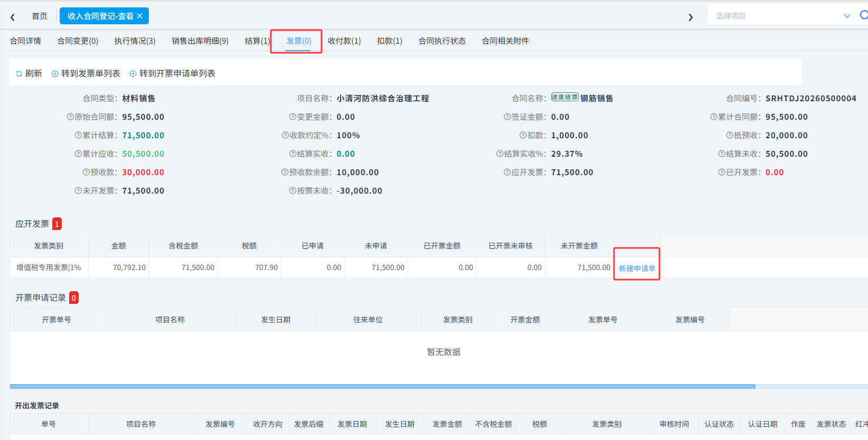Go to the 收付款(1) tab
Viewport: 868px width, 440px height.
click(x=344, y=41)
